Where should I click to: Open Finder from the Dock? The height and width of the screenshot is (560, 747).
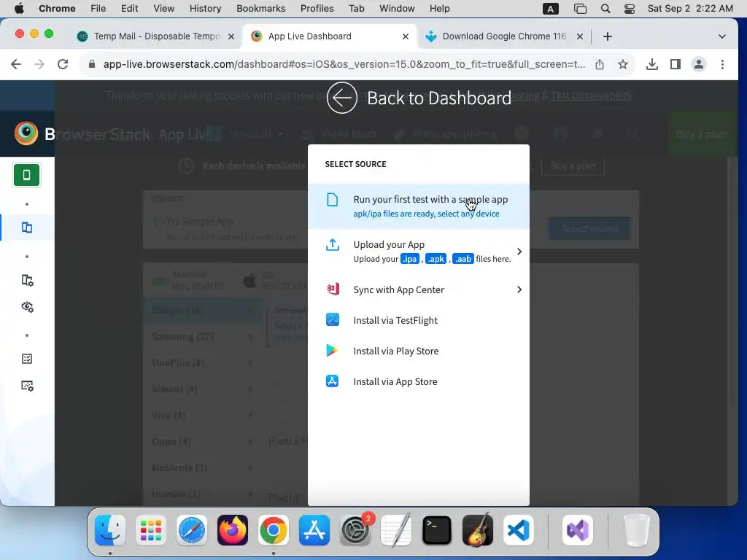[110, 530]
